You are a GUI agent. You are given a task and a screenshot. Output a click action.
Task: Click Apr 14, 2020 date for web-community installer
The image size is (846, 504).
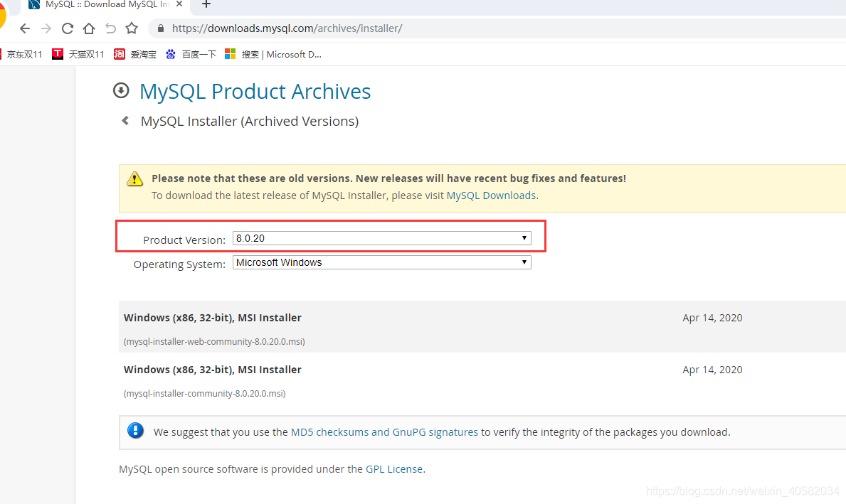(x=712, y=318)
